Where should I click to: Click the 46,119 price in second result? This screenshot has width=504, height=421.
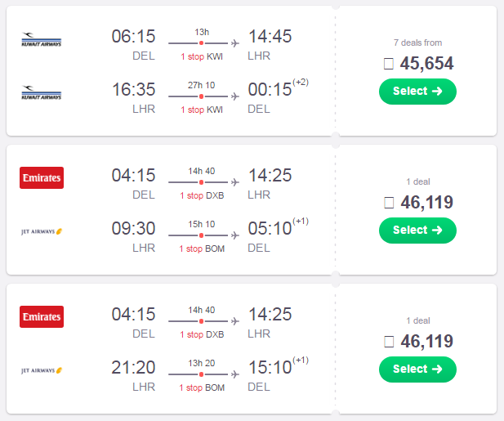pos(426,202)
